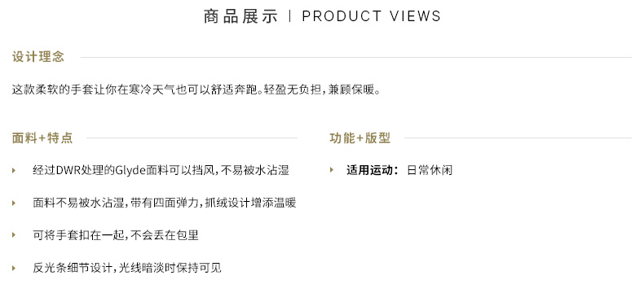Select the 设计理念 section heading
Screen dimensions: 644x293
coord(38,57)
